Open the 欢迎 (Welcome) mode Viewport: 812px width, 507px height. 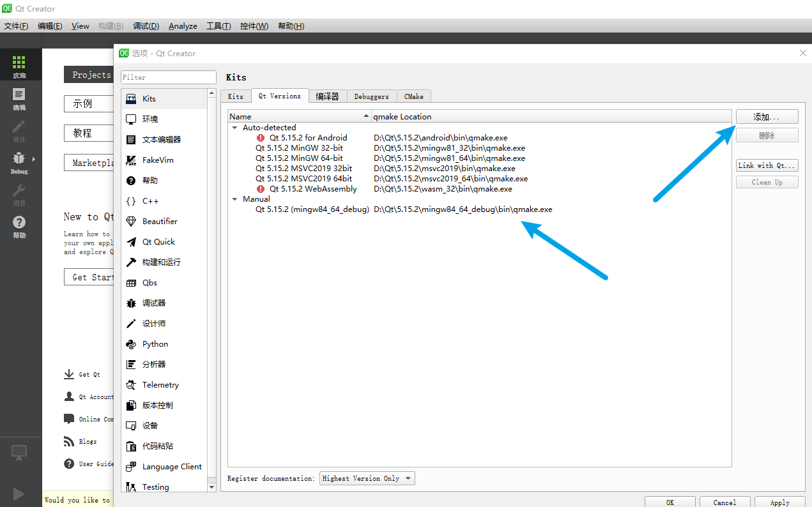(x=19, y=64)
